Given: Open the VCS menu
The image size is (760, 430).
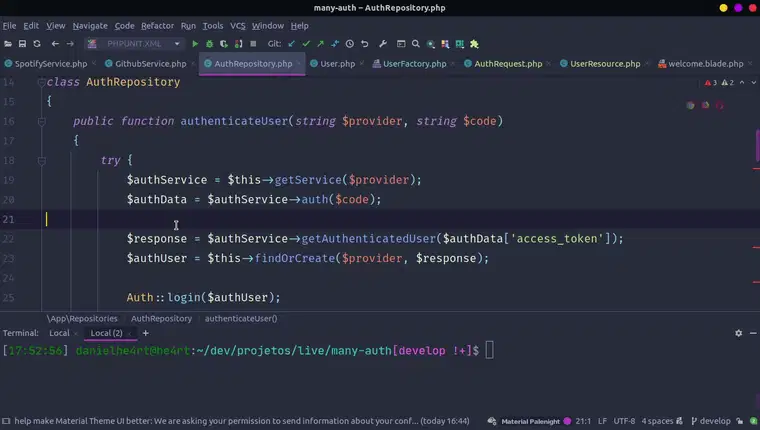Looking at the screenshot, I should point(238,26).
